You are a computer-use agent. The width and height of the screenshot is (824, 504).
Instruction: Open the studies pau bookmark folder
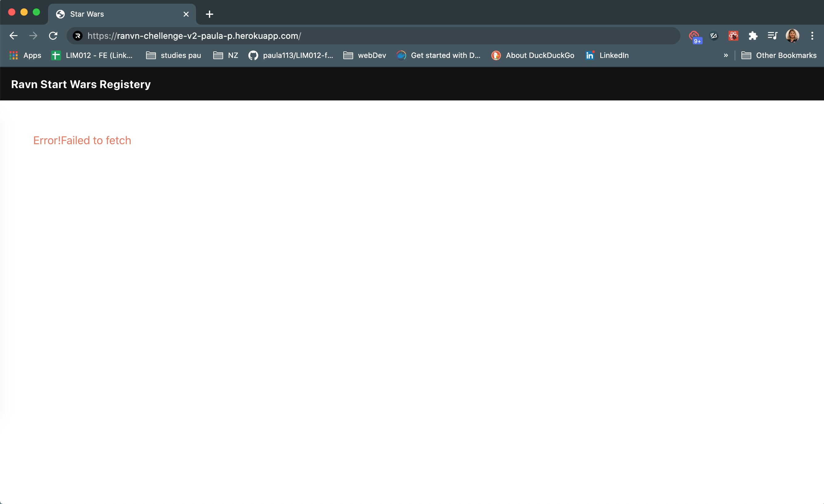tap(173, 55)
